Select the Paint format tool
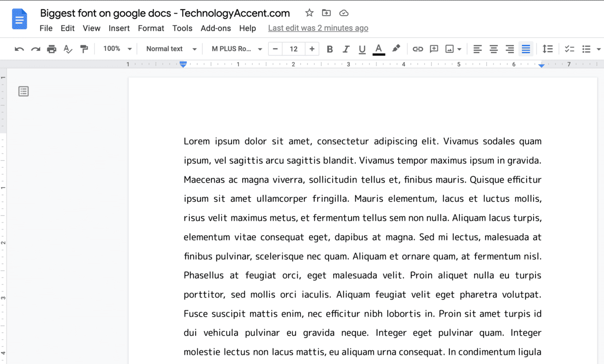This screenshot has height=364, width=604. [x=84, y=48]
